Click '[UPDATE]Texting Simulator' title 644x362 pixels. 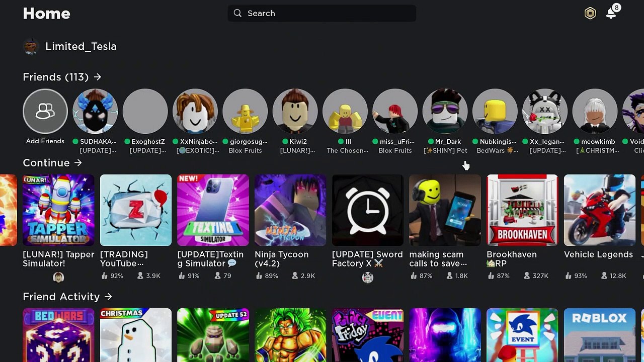point(210,259)
